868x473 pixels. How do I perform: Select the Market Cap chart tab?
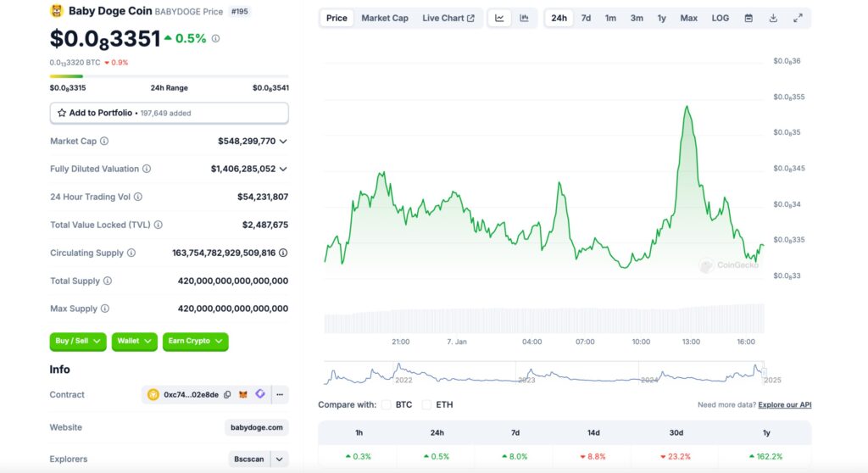click(x=385, y=19)
